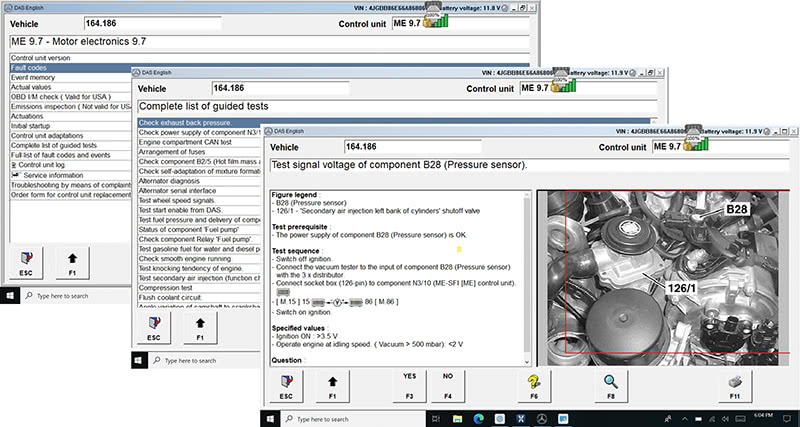
Task: Select 'Fault codes' in back window list
Action: click(x=70, y=68)
